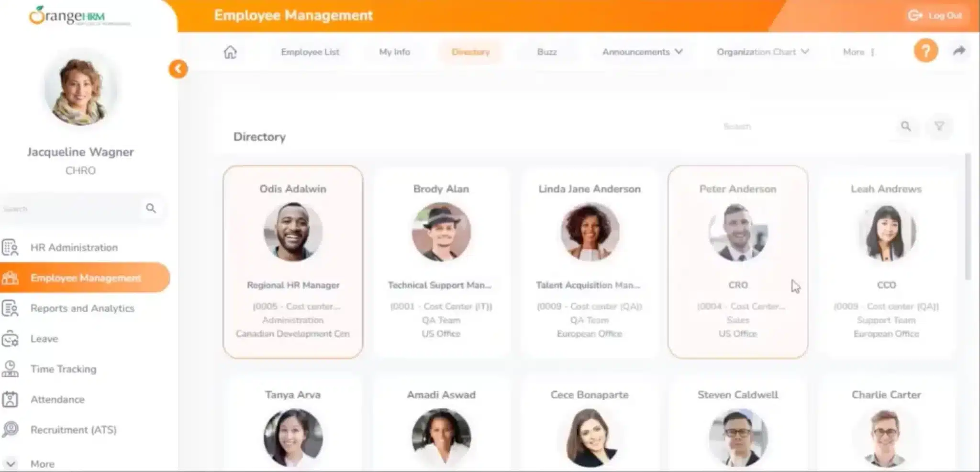
Task: Click the HR Administration sidebar icon
Action: click(x=10, y=247)
